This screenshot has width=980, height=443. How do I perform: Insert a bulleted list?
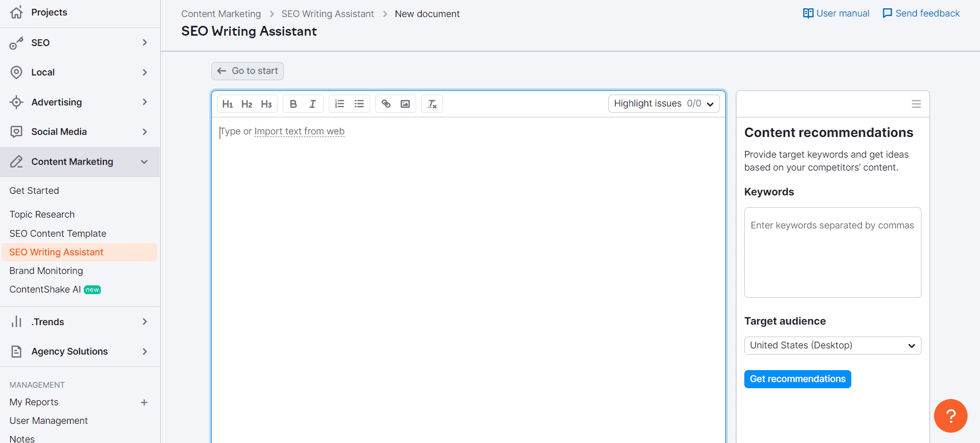click(359, 104)
